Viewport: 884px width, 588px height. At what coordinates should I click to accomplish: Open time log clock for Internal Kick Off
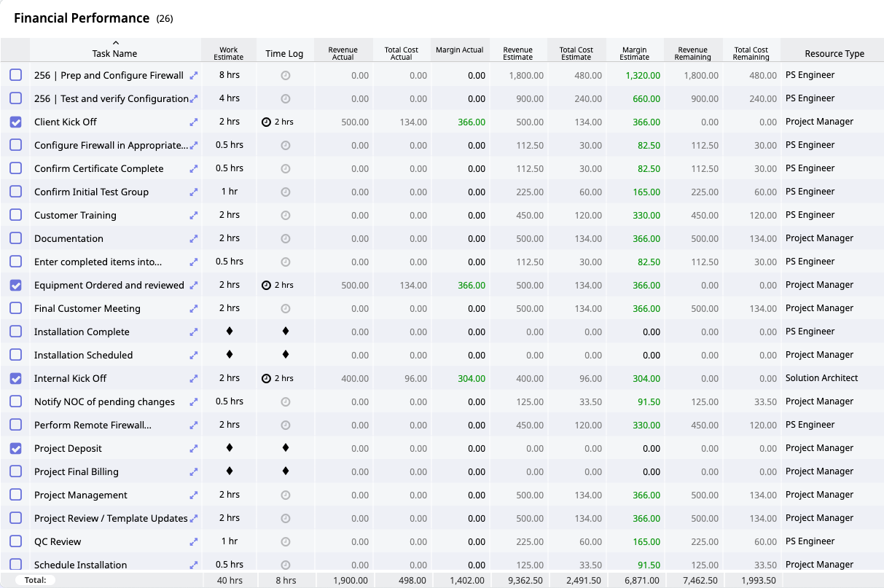pyautogui.click(x=266, y=379)
